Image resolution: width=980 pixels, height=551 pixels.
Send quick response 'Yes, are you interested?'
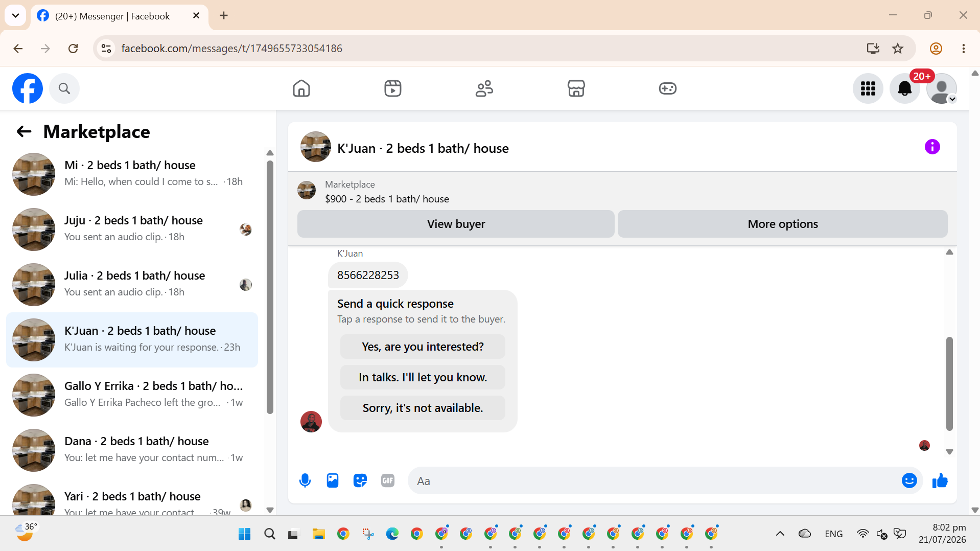(423, 347)
